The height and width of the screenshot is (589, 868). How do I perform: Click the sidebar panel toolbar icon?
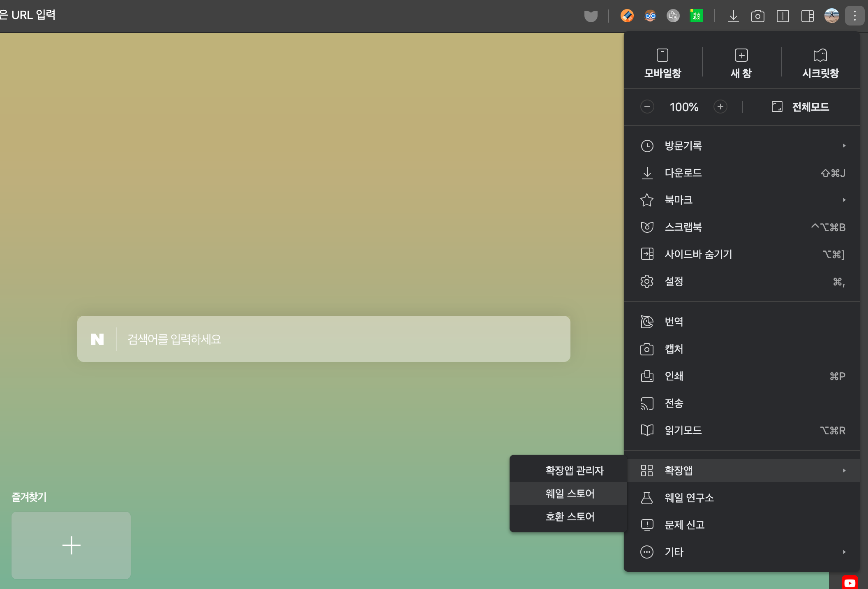click(x=807, y=16)
